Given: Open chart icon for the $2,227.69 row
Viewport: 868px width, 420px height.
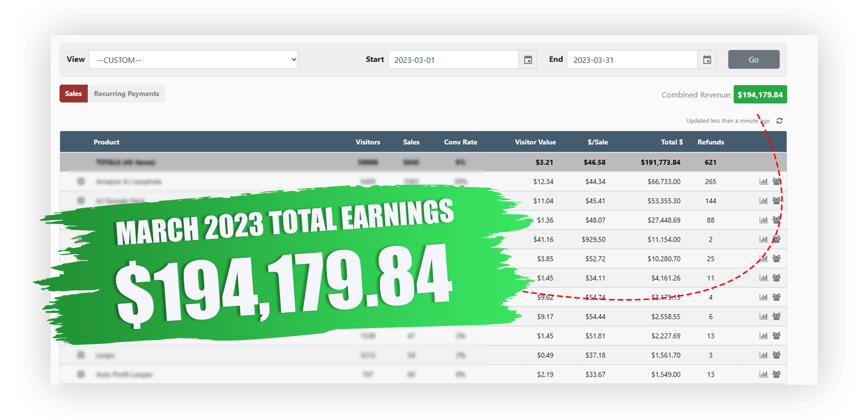Looking at the screenshot, I should tap(763, 336).
